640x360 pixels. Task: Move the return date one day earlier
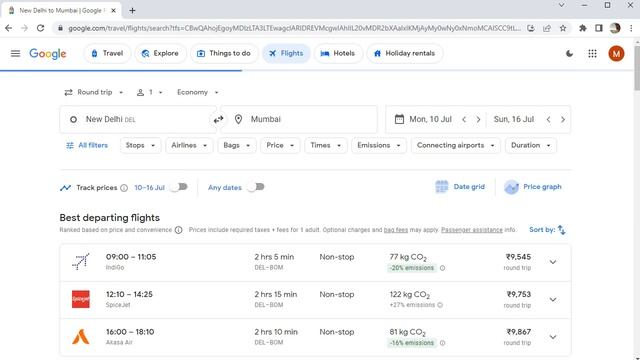(x=549, y=120)
